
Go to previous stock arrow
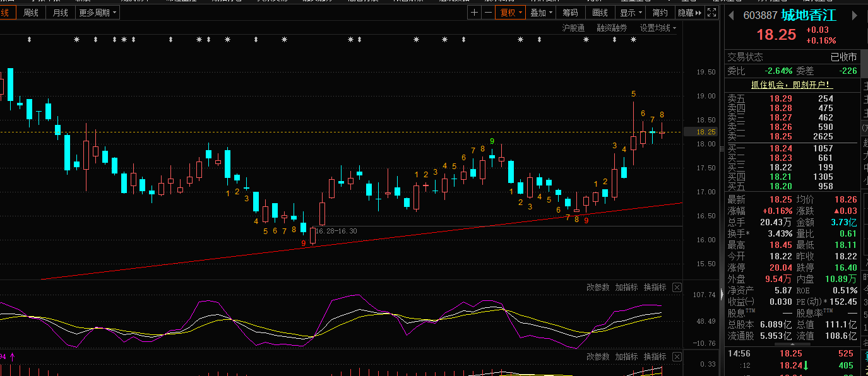point(731,15)
